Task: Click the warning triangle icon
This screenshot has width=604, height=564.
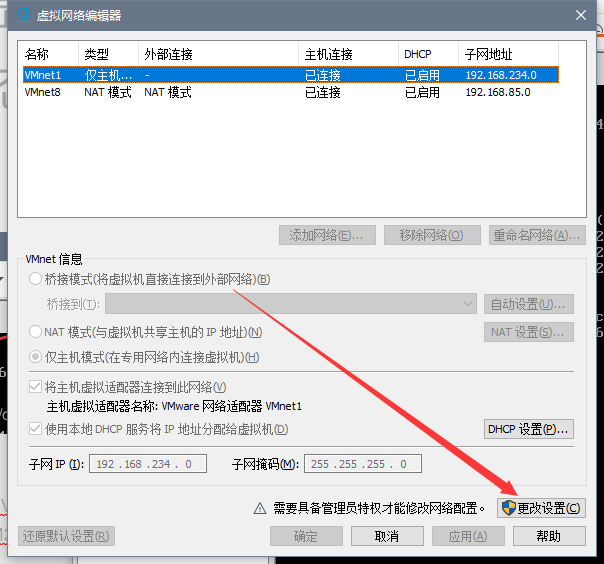Action: 260,509
